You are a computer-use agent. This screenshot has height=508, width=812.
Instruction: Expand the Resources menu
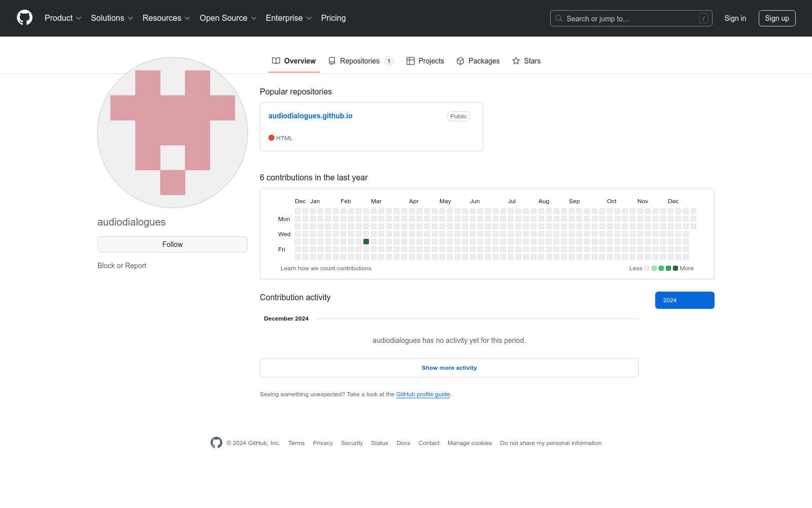(x=166, y=18)
